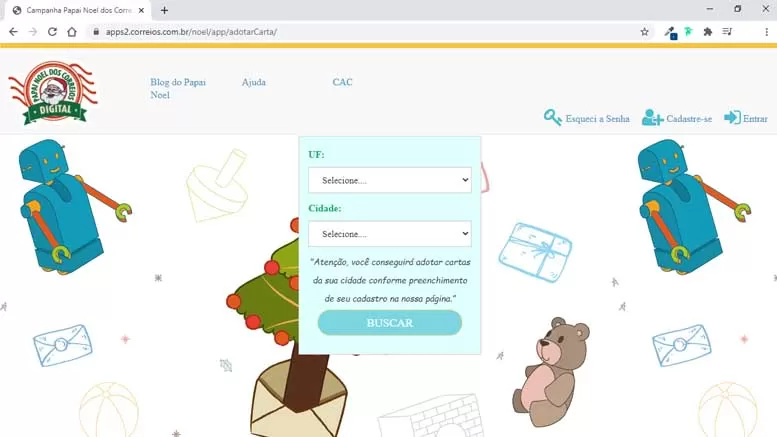Viewport: 777px width, 437px height.
Task: Open the Blog do Papai Noel menu
Action: pos(178,88)
